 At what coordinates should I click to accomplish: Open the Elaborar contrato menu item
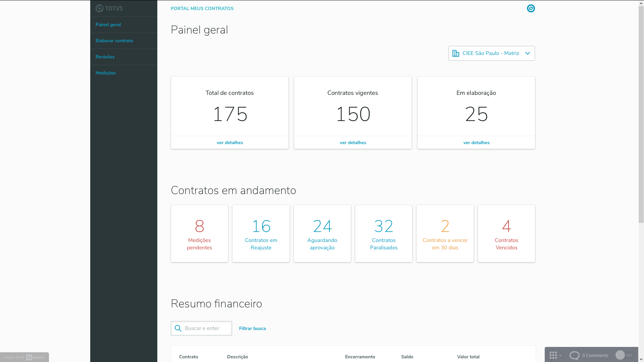(x=114, y=41)
